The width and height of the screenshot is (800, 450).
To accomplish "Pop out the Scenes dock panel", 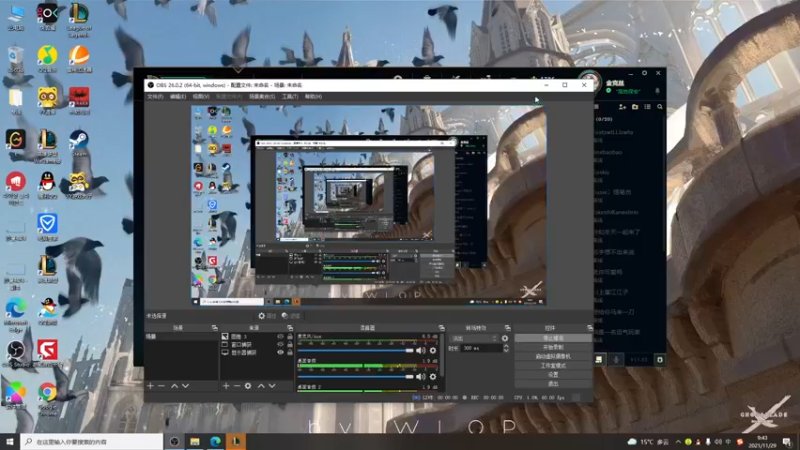I will [214, 328].
